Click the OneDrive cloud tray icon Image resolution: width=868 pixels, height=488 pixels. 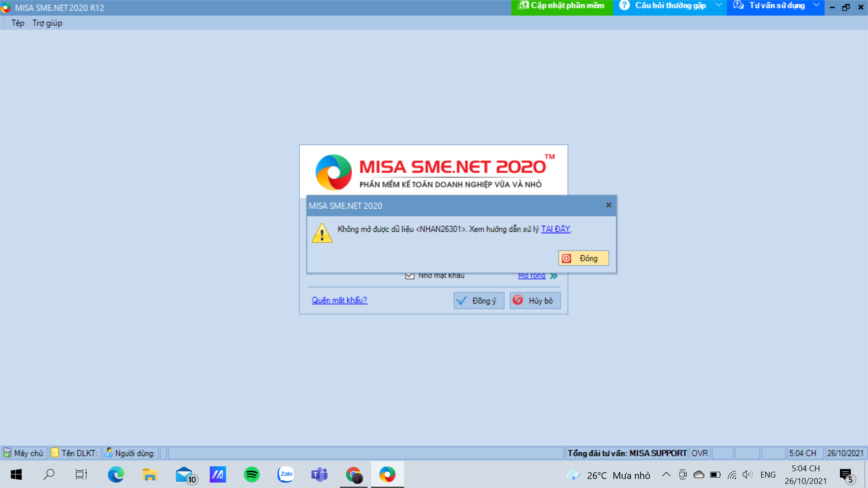click(699, 474)
